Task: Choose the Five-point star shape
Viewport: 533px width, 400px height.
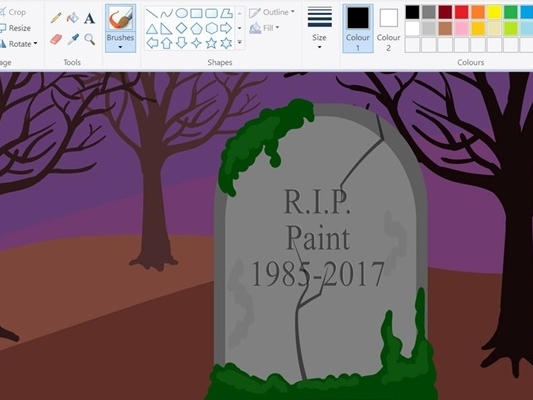Action: (211, 43)
